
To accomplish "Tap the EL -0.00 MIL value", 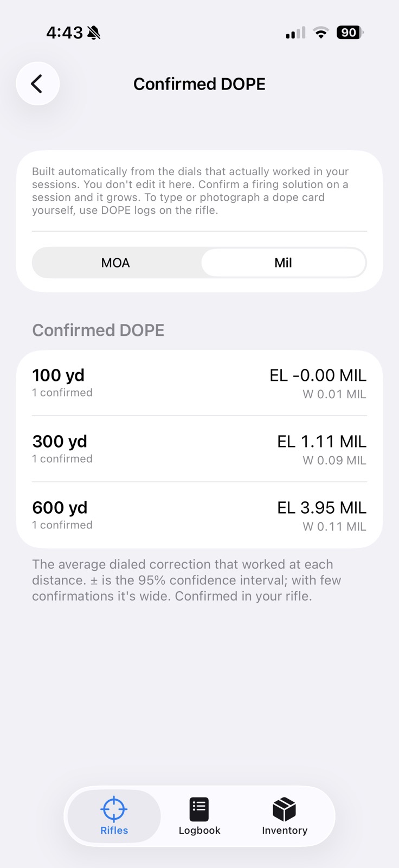I will (x=318, y=375).
